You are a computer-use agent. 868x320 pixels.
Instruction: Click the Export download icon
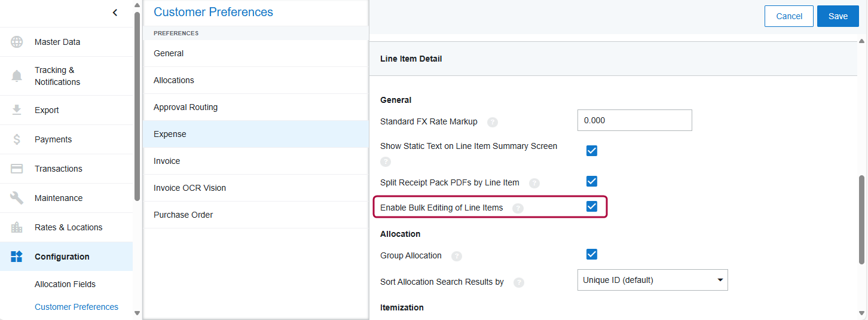point(17,110)
